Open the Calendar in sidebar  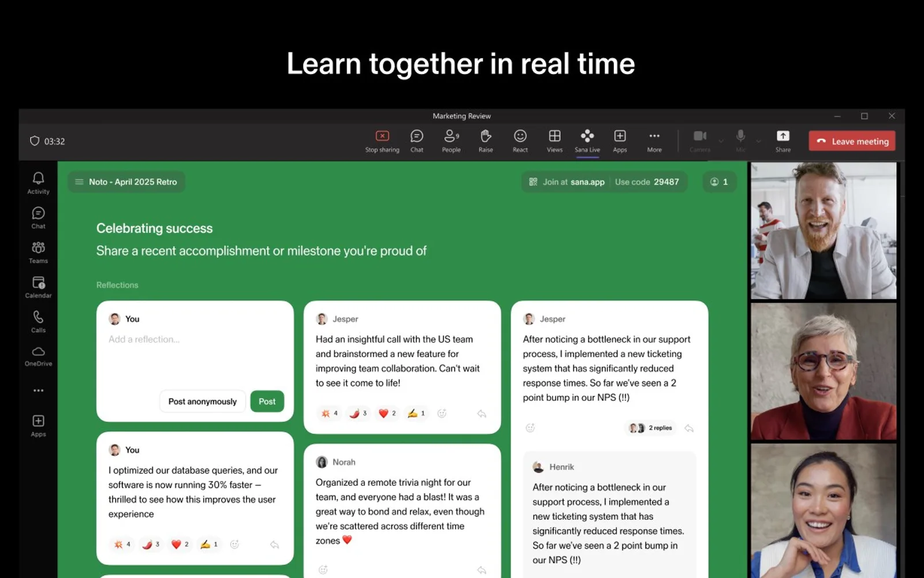(x=38, y=287)
